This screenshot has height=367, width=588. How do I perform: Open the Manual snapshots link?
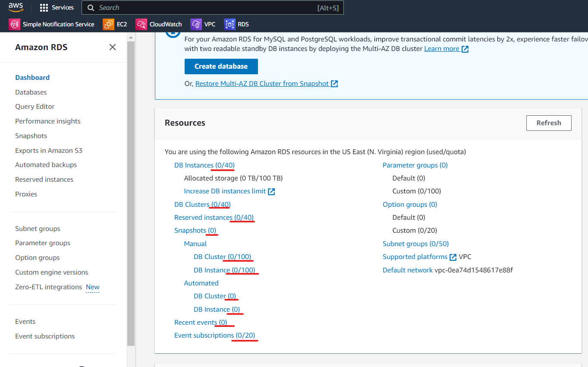pos(195,244)
